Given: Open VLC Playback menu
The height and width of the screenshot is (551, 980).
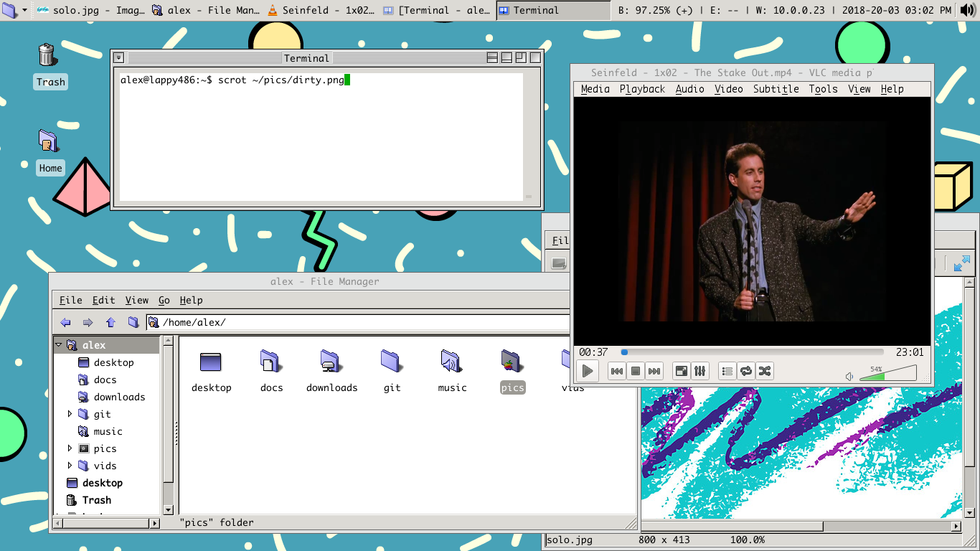Looking at the screenshot, I should coord(642,89).
